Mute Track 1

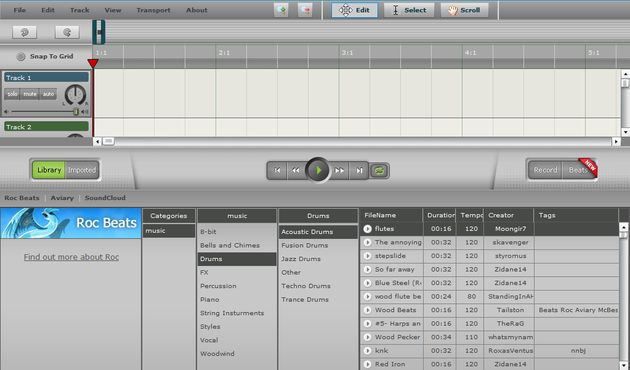click(30, 94)
